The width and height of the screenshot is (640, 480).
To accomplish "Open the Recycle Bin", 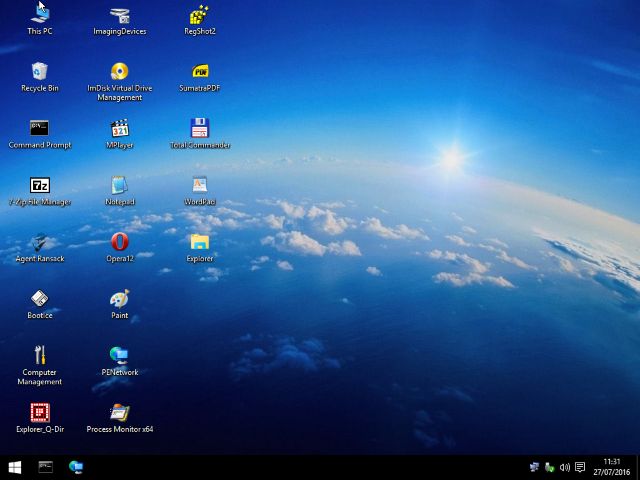I will (40, 72).
